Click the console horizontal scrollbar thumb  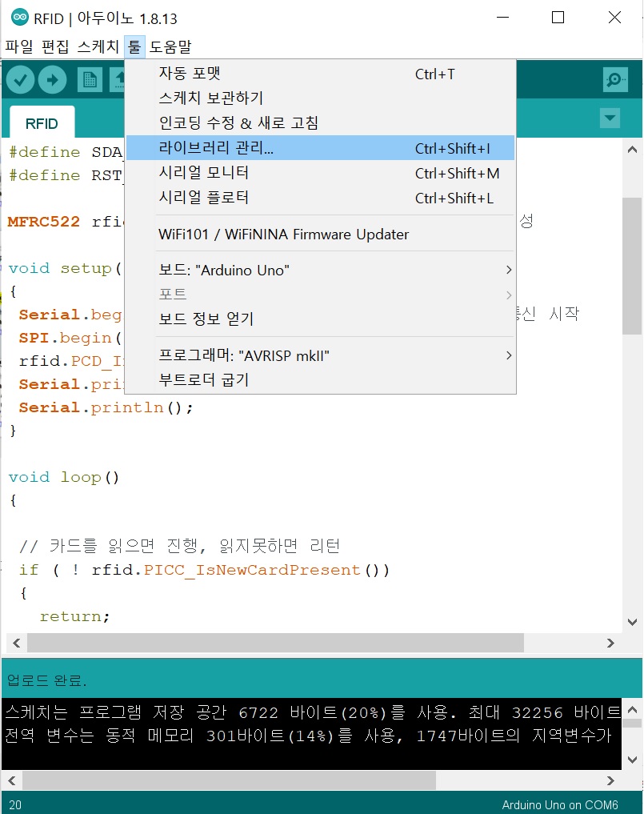pyautogui.click(x=229, y=780)
